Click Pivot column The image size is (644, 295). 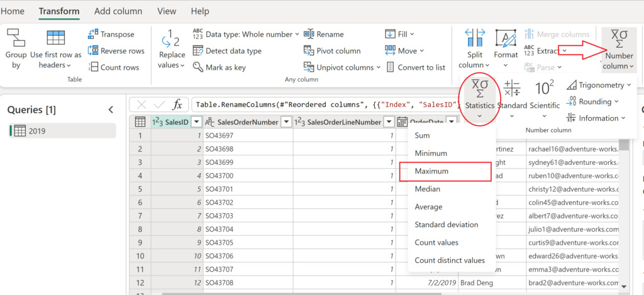click(332, 51)
